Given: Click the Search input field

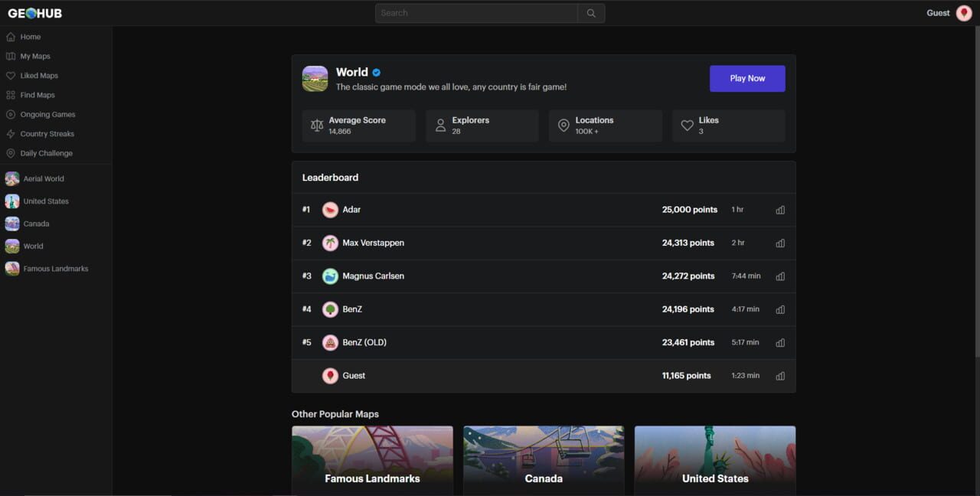Looking at the screenshot, I should (x=475, y=12).
